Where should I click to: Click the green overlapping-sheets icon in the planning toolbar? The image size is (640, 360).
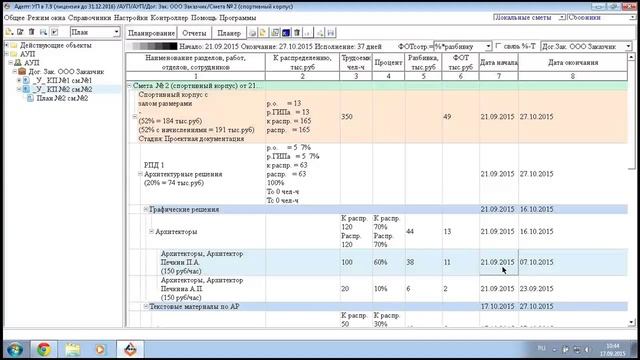tap(275, 33)
